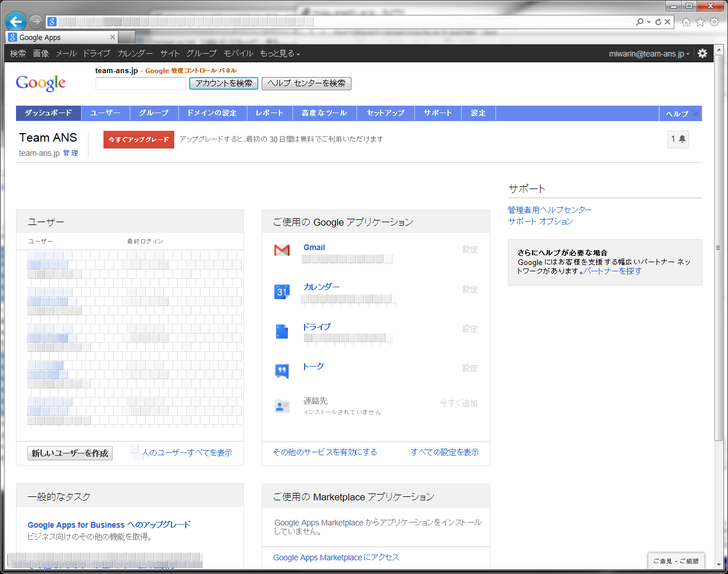Refresh the page in address bar
Screen dimensions: 728x574
(x=658, y=22)
